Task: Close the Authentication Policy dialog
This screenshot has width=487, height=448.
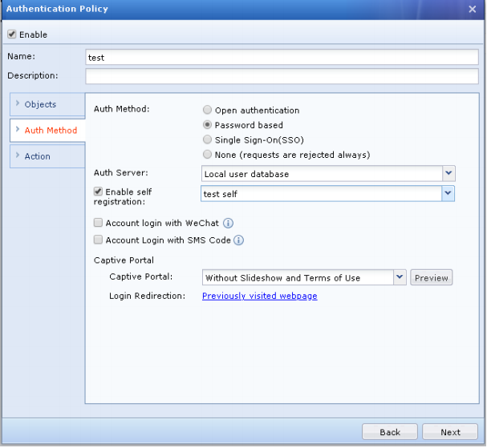Action: (x=473, y=10)
